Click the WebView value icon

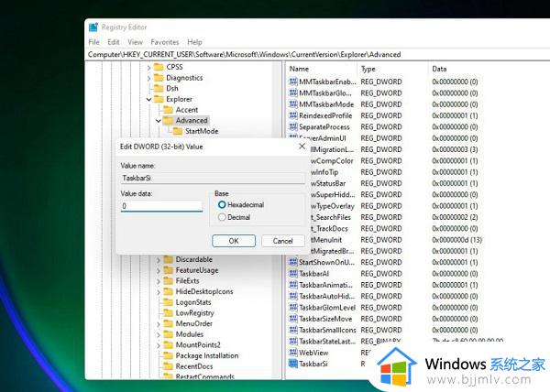click(x=293, y=353)
